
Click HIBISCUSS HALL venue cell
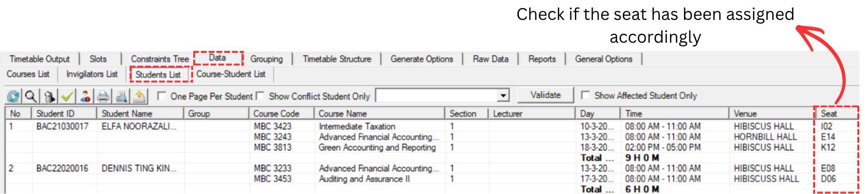pyautogui.click(x=766, y=179)
